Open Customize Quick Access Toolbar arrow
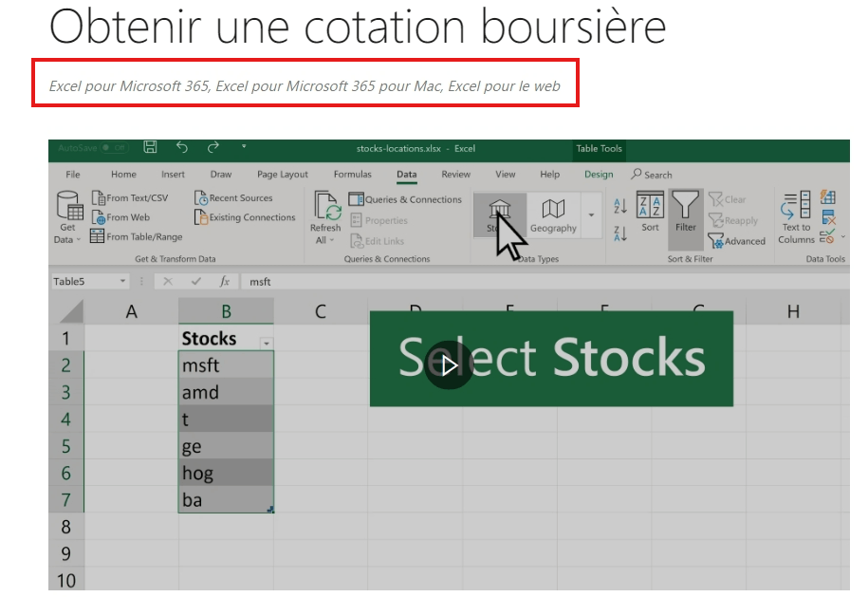Image resolution: width=868 pixels, height=597 pixels. pos(244,147)
